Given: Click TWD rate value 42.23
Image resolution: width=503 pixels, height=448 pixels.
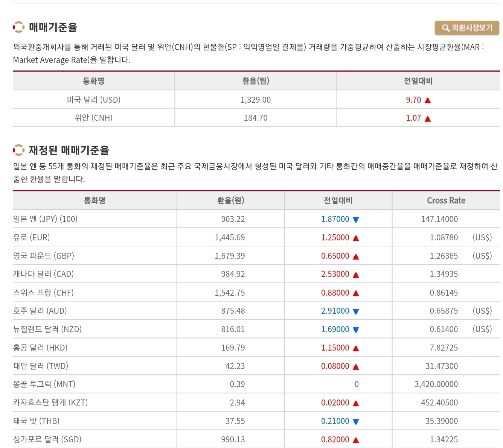Looking at the screenshot, I should pos(235,366).
